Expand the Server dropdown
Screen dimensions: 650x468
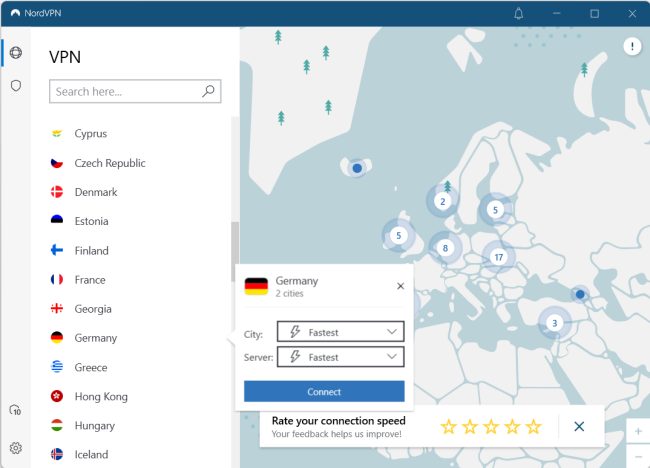(x=340, y=357)
